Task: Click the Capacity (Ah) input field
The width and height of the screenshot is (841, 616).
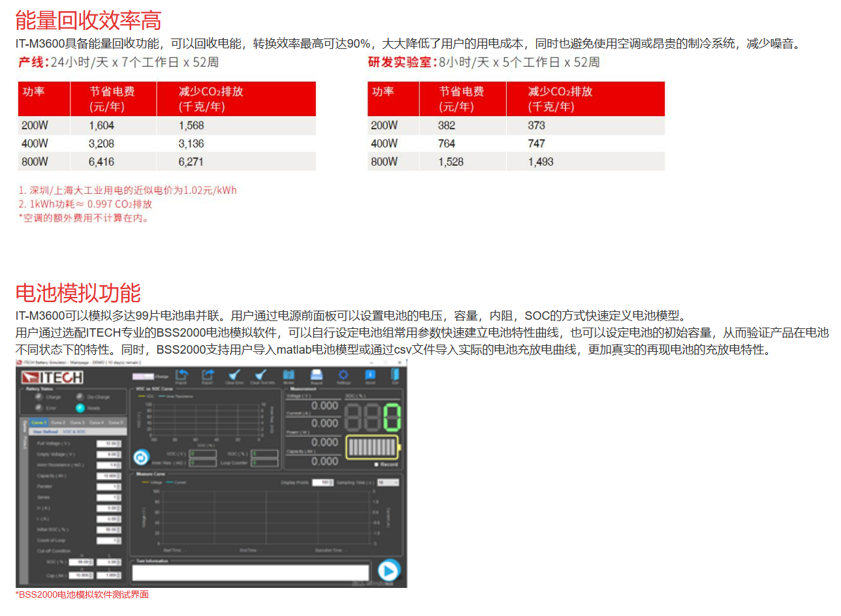Action: coord(108,476)
